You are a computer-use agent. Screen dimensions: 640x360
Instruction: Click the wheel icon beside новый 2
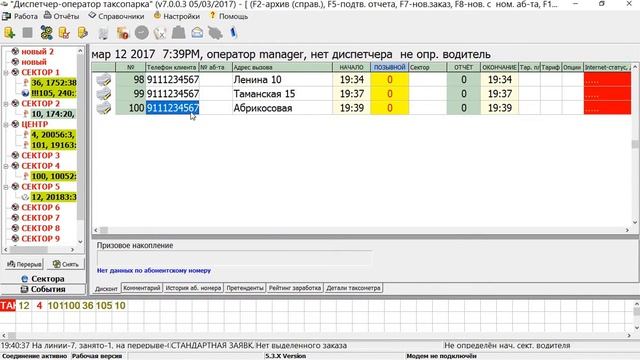click(15, 51)
